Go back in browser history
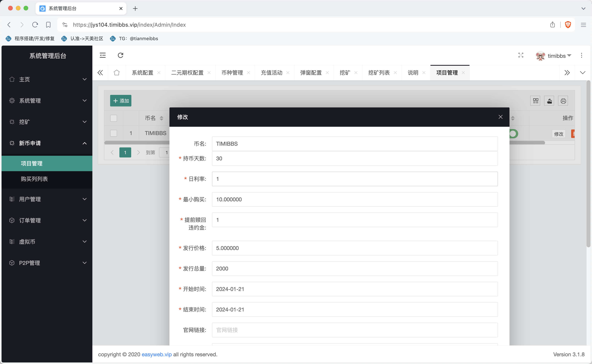Image resolution: width=592 pixels, height=364 pixels. 9,25
